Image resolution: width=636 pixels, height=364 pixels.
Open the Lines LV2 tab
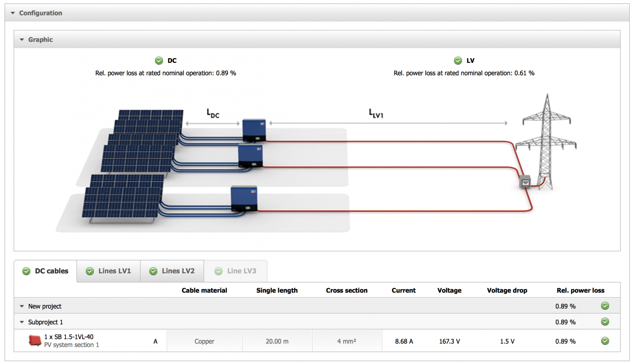tap(172, 271)
